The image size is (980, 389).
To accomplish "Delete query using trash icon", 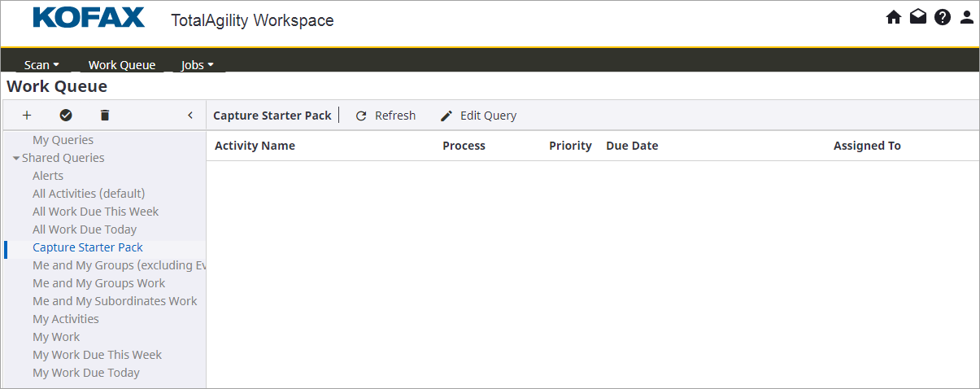I will coord(104,116).
